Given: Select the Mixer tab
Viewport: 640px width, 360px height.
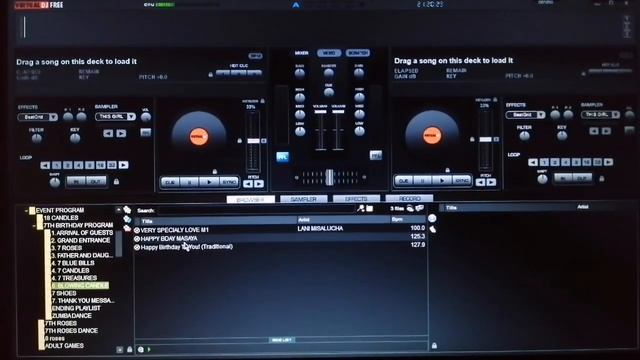Looking at the screenshot, I should coord(302,53).
